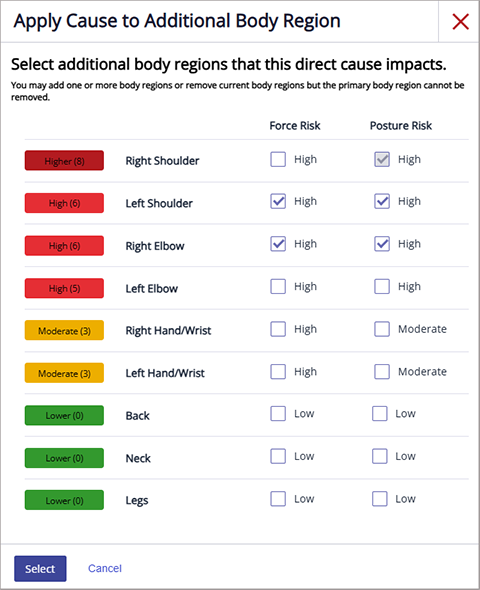480x590 pixels.
Task: Tick Moderate Posture Risk for Left Hand/Wrist
Action: [382, 372]
